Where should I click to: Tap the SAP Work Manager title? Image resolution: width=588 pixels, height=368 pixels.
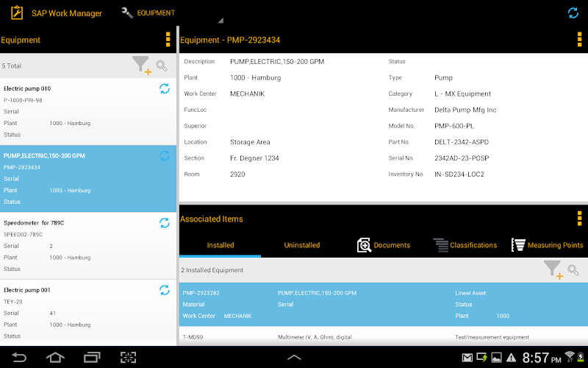(67, 13)
